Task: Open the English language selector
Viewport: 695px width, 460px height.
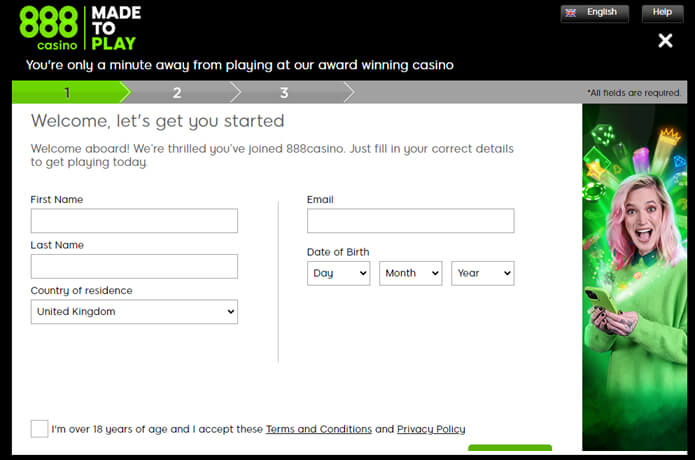Action: click(x=594, y=14)
